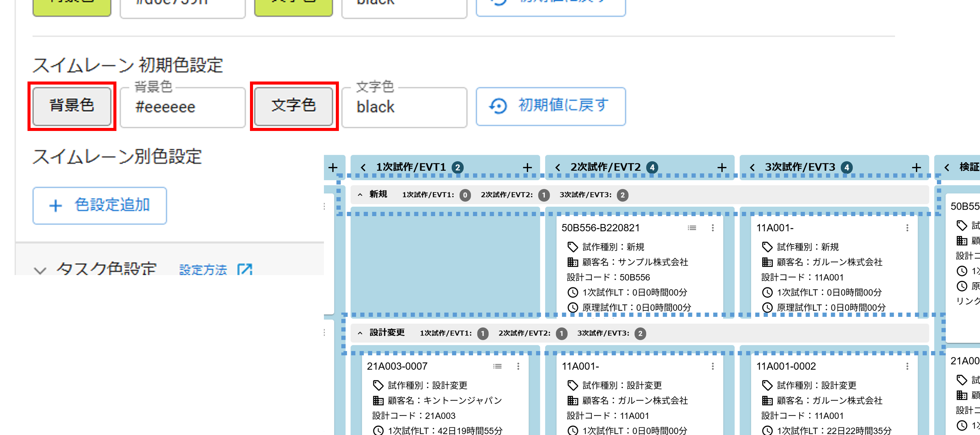Viewport: 980px width, 435px height.
Task: Click the 1次試作/EVT1 count badge 2
Action: click(458, 168)
